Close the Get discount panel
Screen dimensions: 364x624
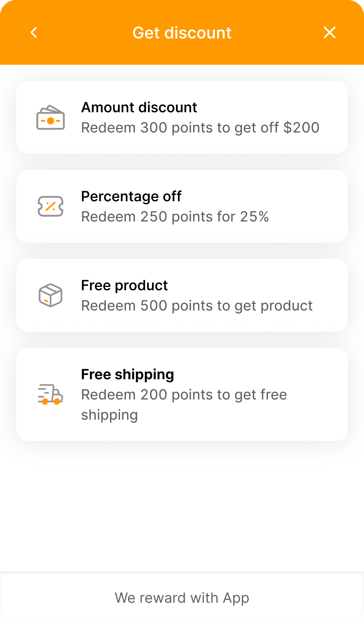[x=329, y=33]
